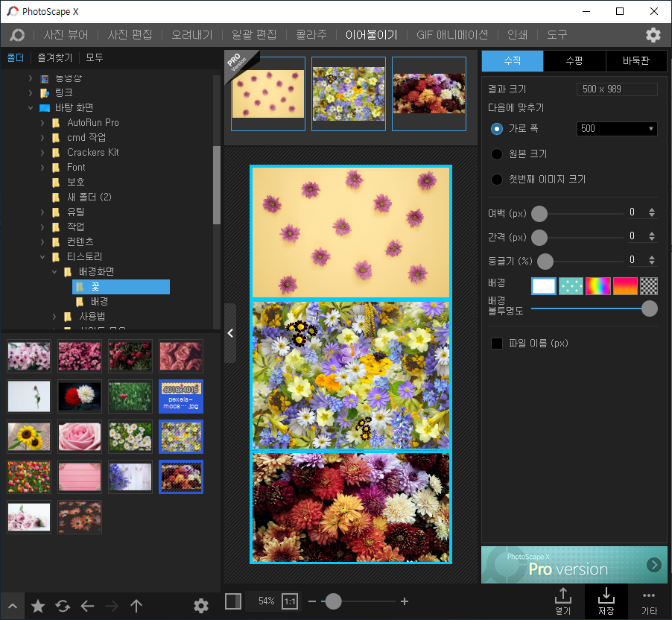Switch layout to 바둑판

(636, 61)
